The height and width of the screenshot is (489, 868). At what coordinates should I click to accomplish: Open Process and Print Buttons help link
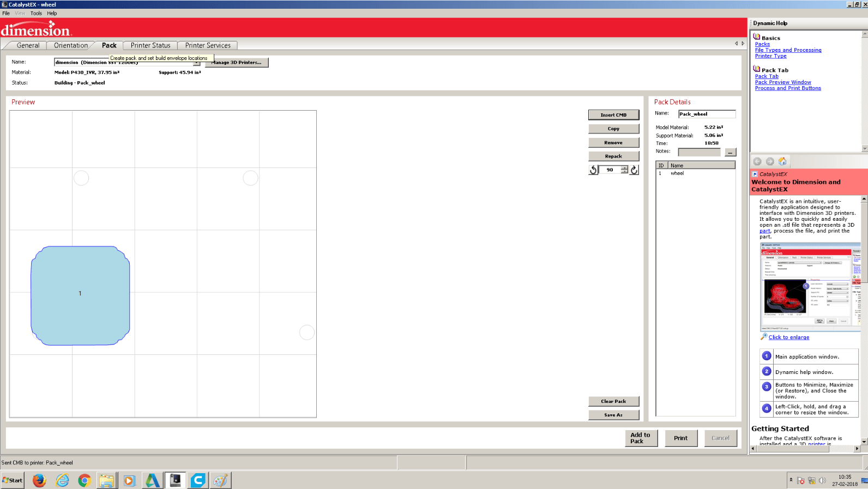click(788, 88)
